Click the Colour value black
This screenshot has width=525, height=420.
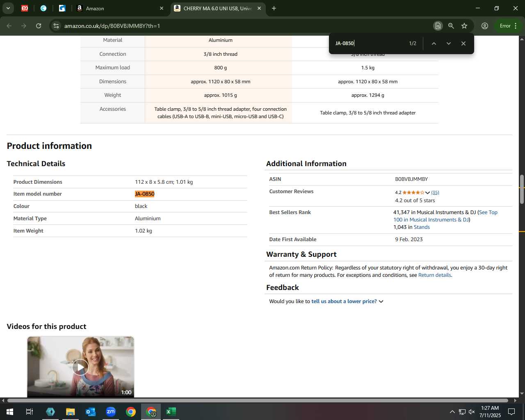pyautogui.click(x=141, y=206)
